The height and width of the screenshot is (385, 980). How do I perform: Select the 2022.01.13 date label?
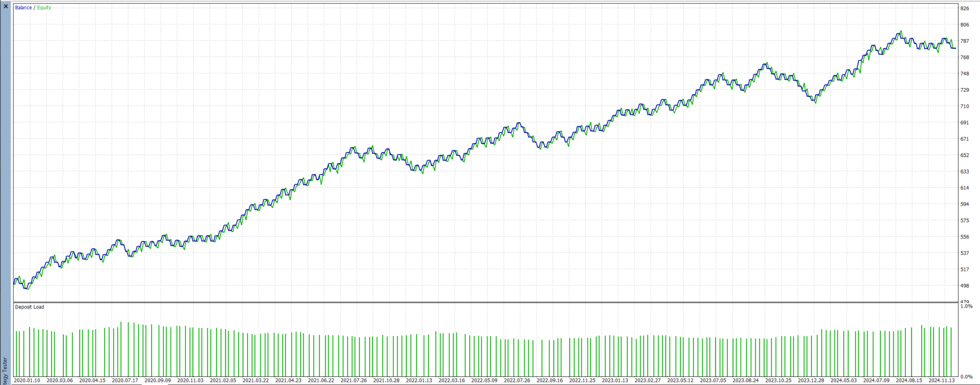click(x=419, y=380)
